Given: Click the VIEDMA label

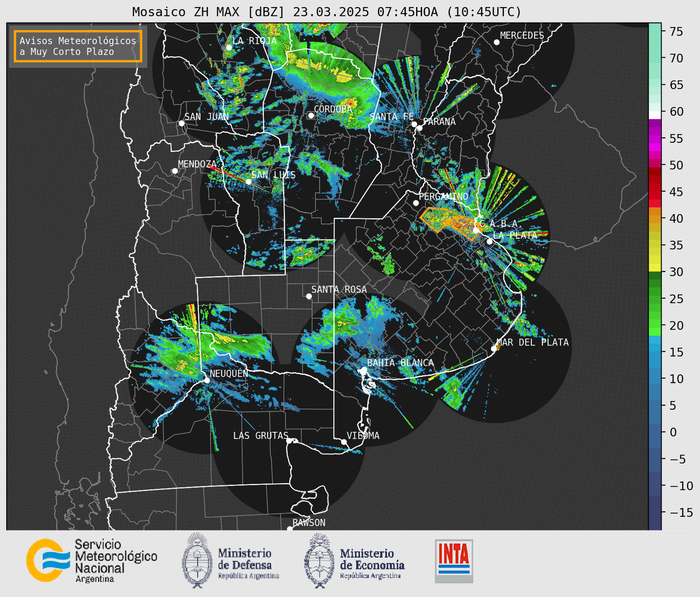Looking at the screenshot, I should [363, 436].
